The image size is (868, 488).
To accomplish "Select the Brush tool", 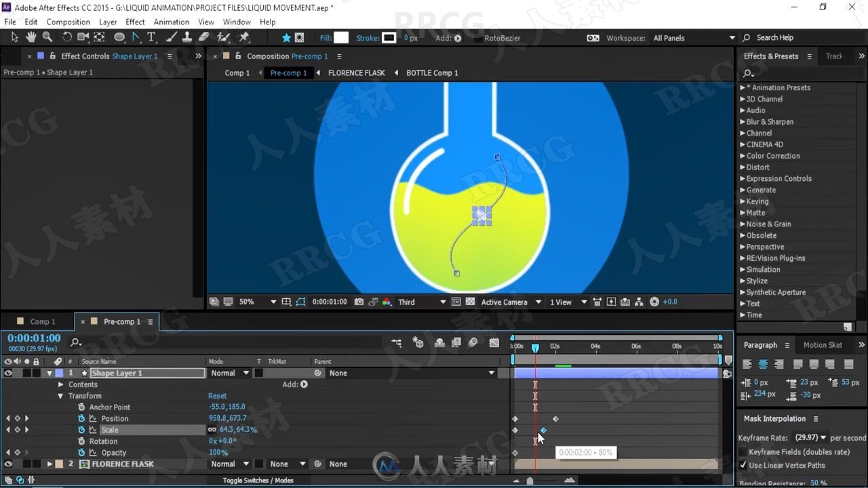I will 172,37.
